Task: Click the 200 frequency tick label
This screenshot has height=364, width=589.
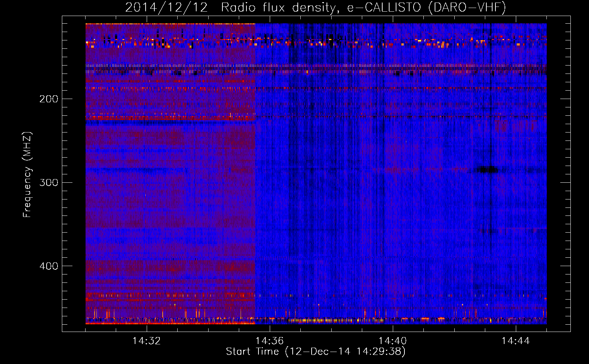Action: (49, 99)
